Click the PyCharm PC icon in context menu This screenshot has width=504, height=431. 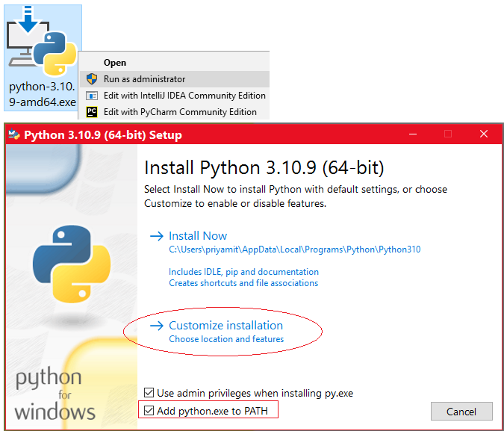[92, 112]
